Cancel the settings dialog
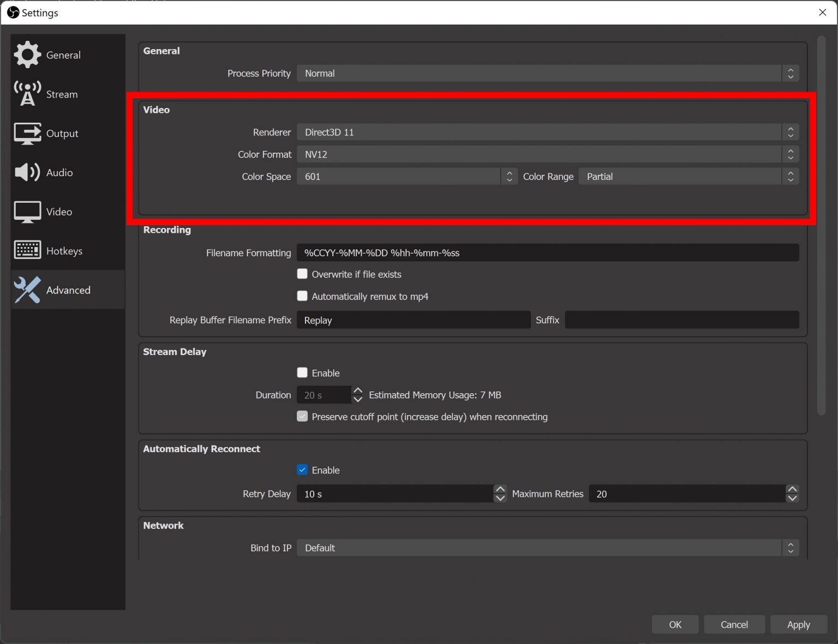Image resolution: width=838 pixels, height=644 pixels. tap(734, 624)
